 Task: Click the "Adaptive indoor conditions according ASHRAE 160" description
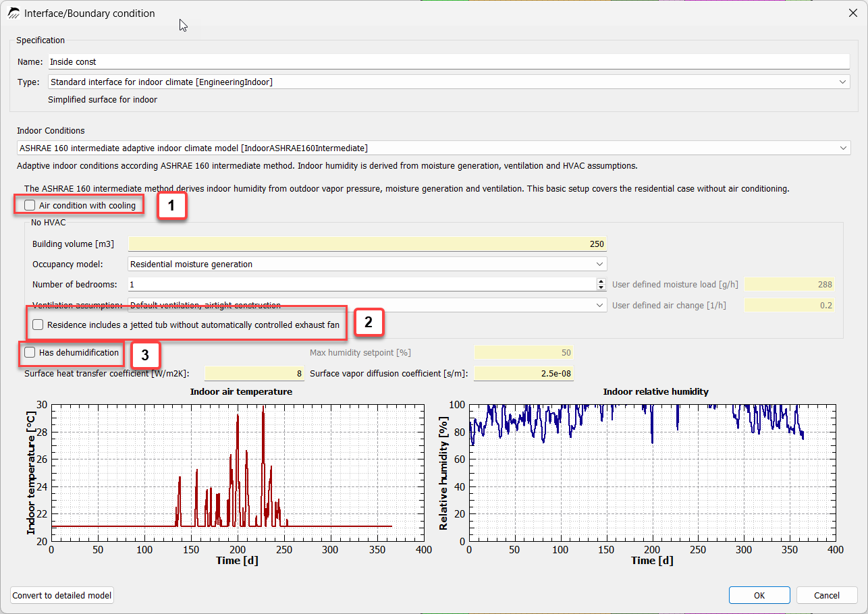point(327,165)
